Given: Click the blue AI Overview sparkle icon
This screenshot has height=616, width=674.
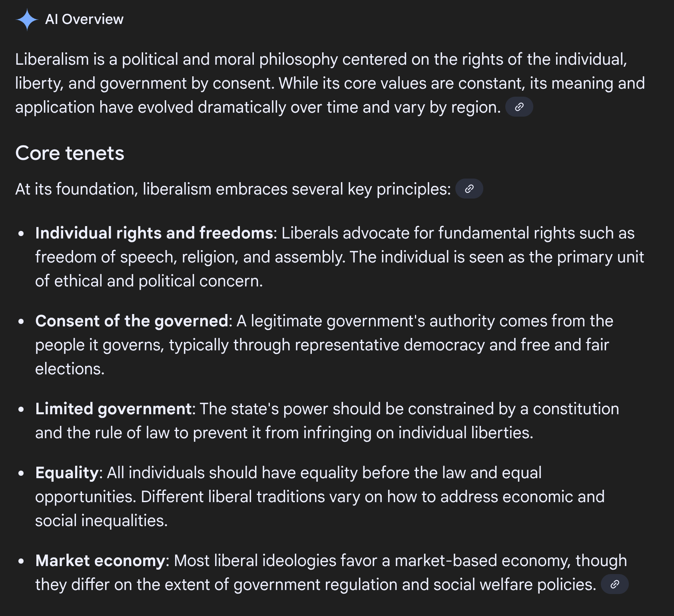Looking at the screenshot, I should 27,20.
